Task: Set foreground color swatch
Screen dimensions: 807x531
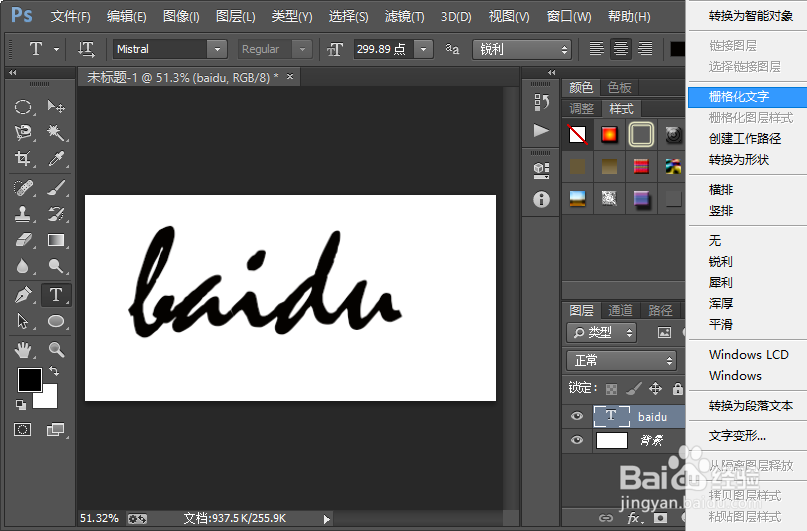Action: click(x=29, y=379)
